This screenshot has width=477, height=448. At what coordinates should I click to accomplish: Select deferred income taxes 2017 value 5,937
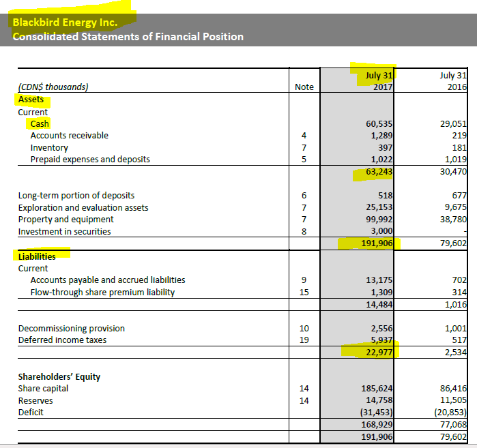381,340
